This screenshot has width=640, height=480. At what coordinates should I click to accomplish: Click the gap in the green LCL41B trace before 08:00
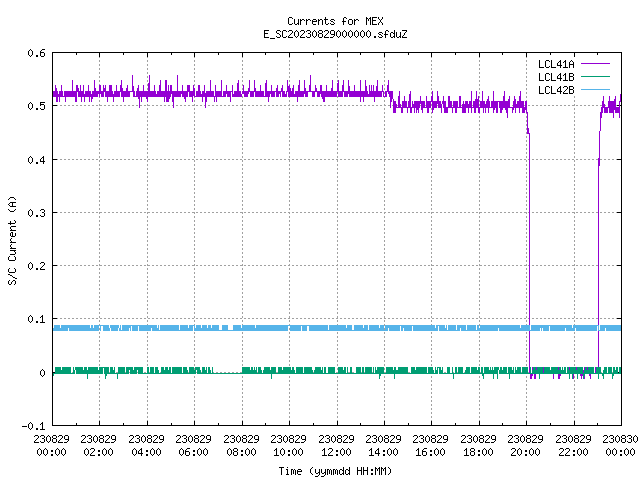tap(228, 371)
